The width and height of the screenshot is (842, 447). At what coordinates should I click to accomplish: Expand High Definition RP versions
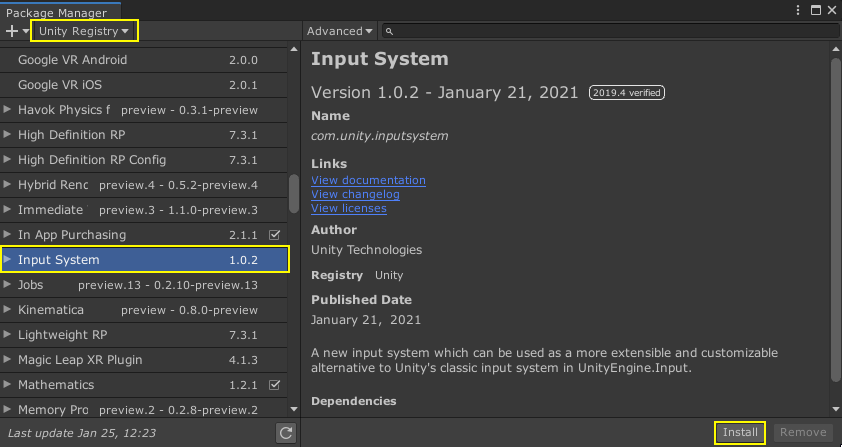click(7, 135)
